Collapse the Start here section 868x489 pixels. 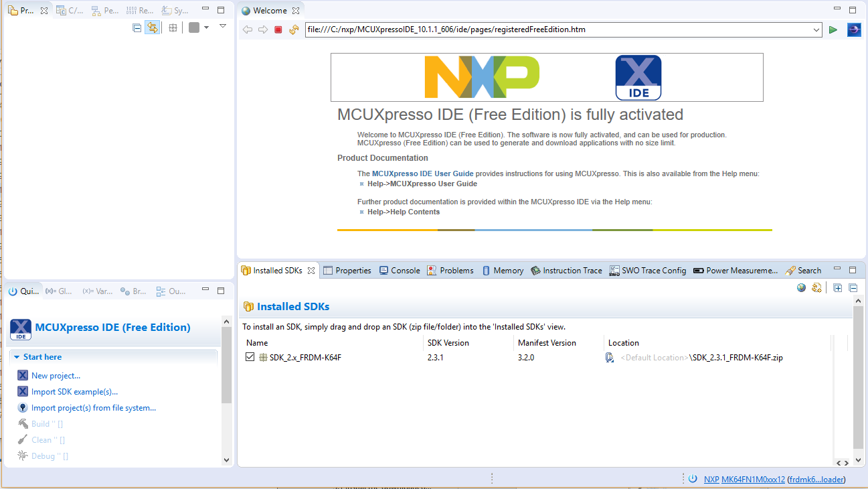[x=17, y=357]
